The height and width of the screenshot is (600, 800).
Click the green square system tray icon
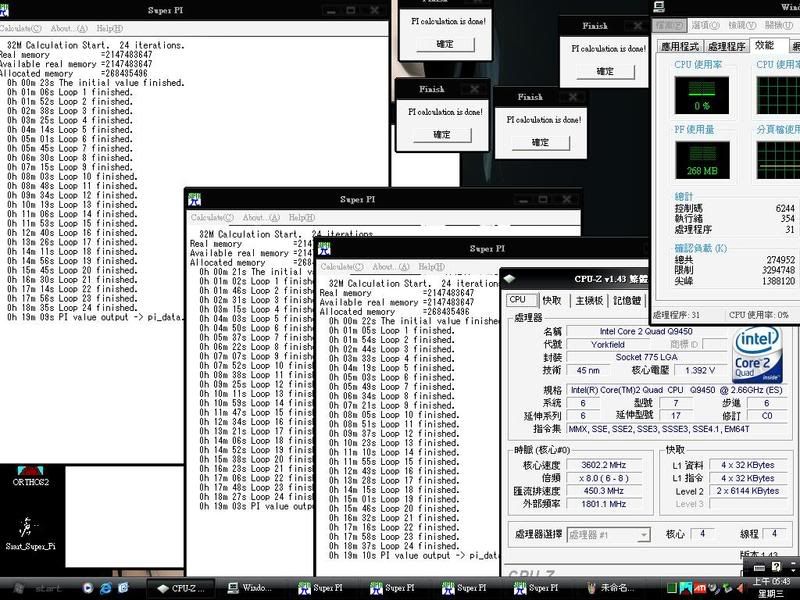click(673, 588)
